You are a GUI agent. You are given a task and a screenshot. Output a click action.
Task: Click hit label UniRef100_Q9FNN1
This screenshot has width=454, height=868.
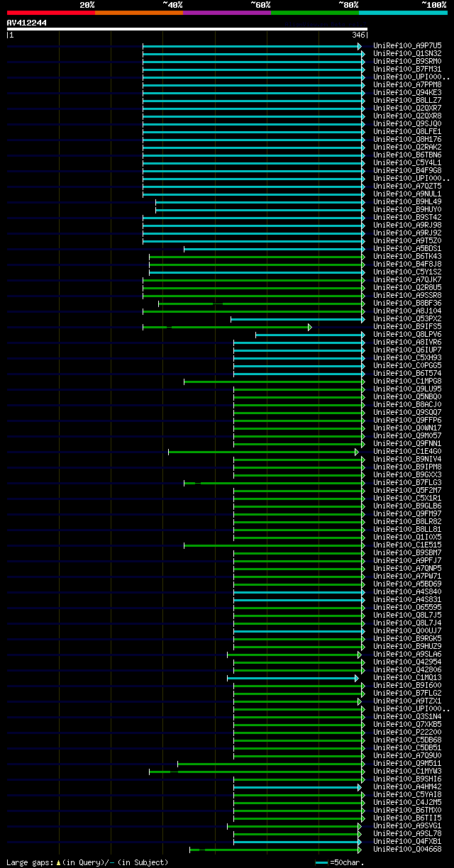point(407,443)
